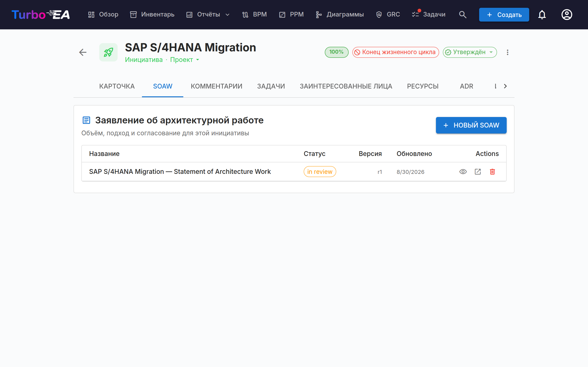
Task: Open SOAW in new window icon
Action: (x=478, y=172)
